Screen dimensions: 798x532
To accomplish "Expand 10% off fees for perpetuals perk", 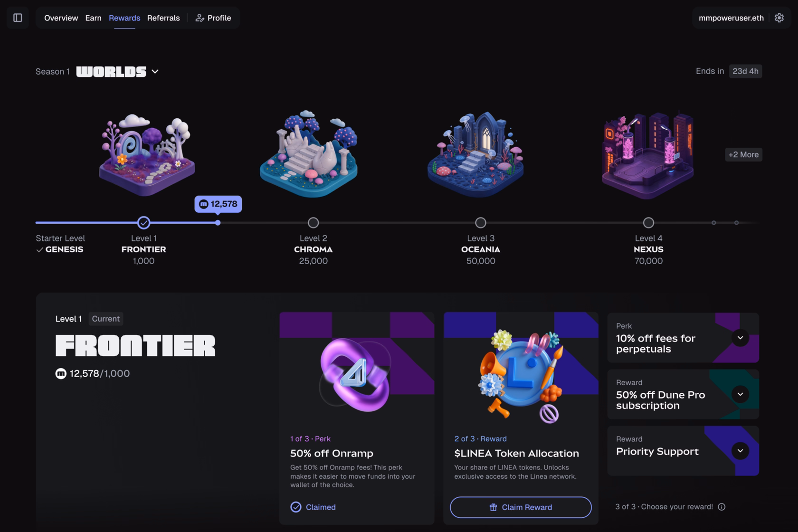I will [740, 338].
